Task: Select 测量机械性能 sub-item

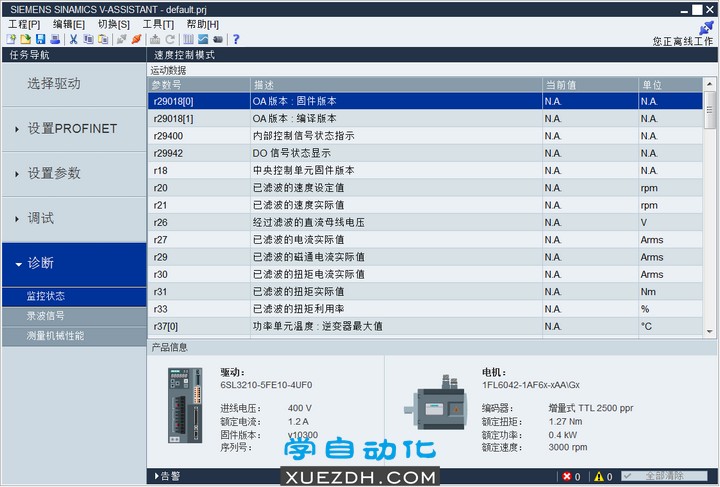Action: pos(74,336)
